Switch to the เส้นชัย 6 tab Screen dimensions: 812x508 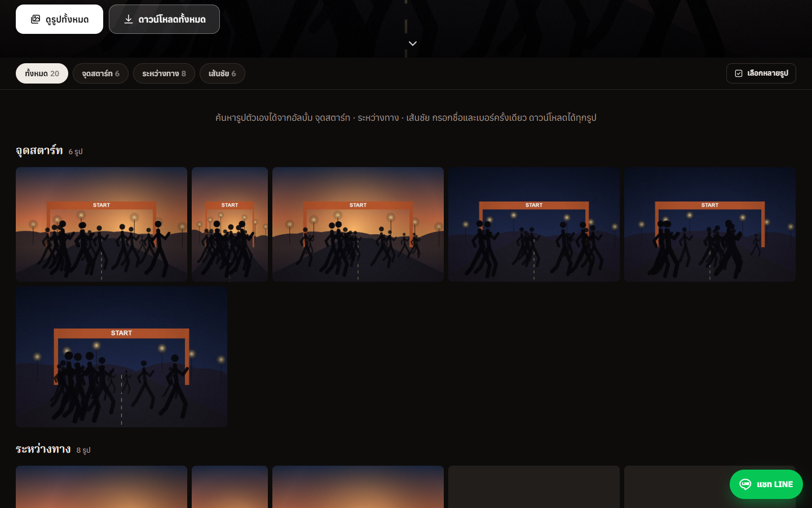point(222,73)
